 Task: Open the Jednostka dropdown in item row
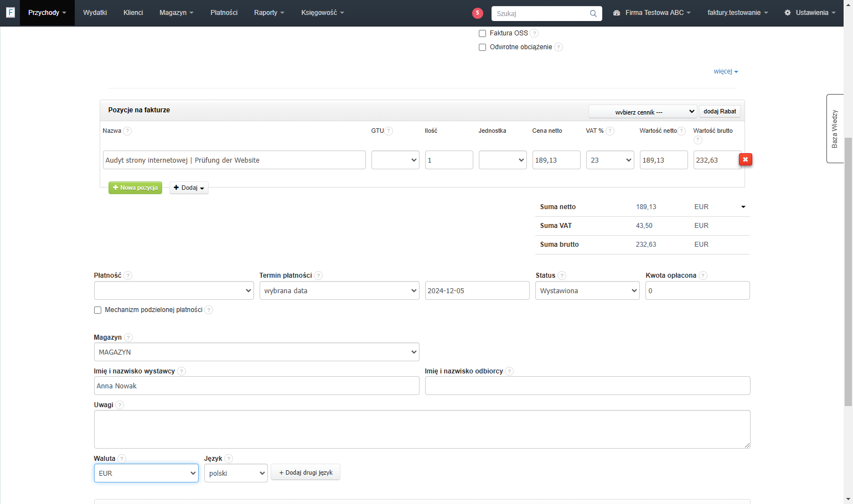pyautogui.click(x=503, y=160)
